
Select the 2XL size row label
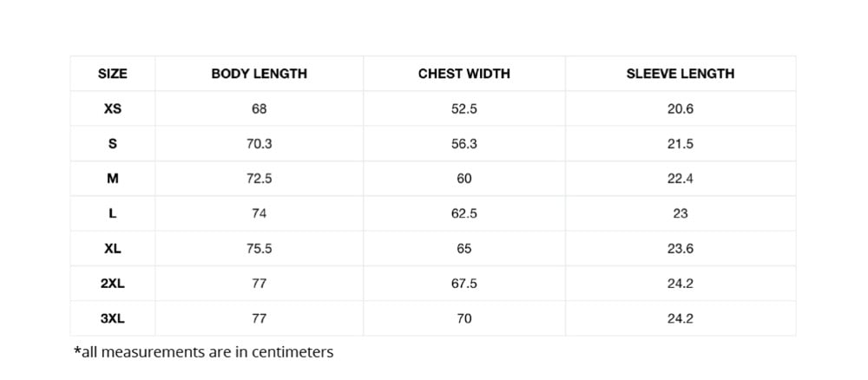113,284
